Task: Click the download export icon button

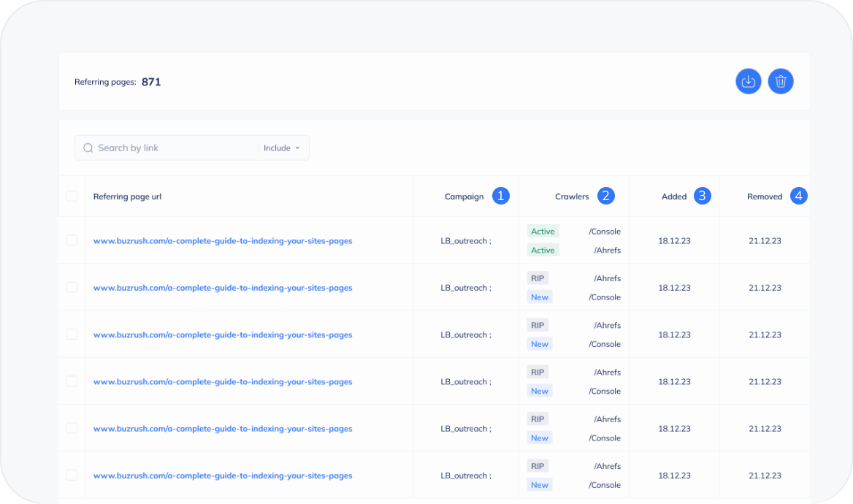Action: click(x=748, y=82)
